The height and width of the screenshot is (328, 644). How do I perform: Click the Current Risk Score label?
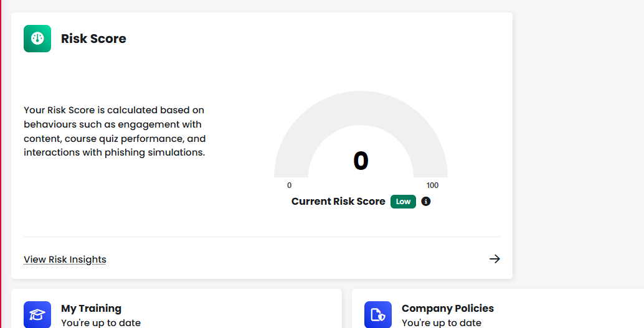(338, 202)
